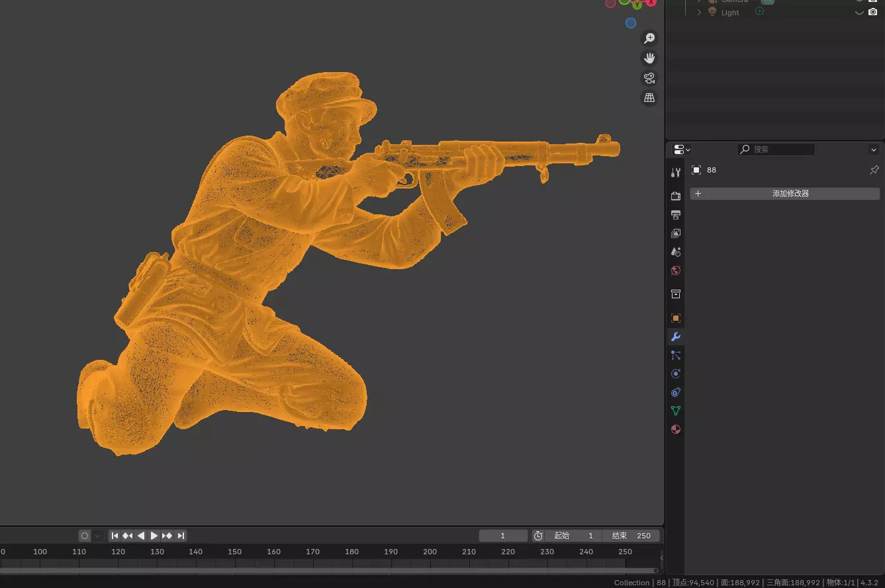Image resolution: width=885 pixels, height=588 pixels.
Task: Toggle Light render camera icon
Action: (872, 13)
